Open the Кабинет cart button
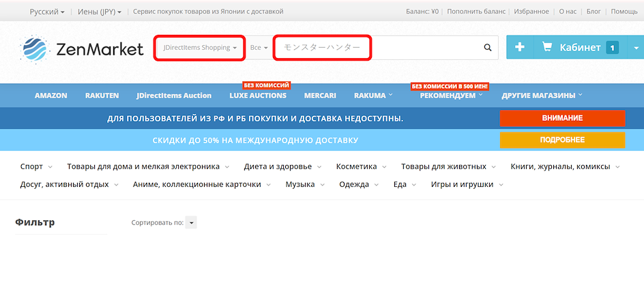644x296 pixels. 581,48
